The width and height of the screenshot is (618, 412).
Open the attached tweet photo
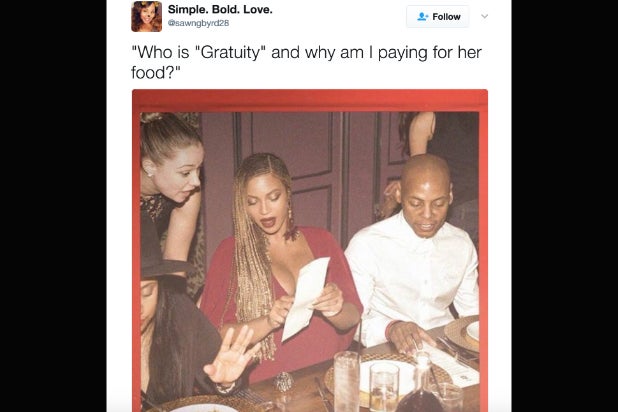click(310, 251)
